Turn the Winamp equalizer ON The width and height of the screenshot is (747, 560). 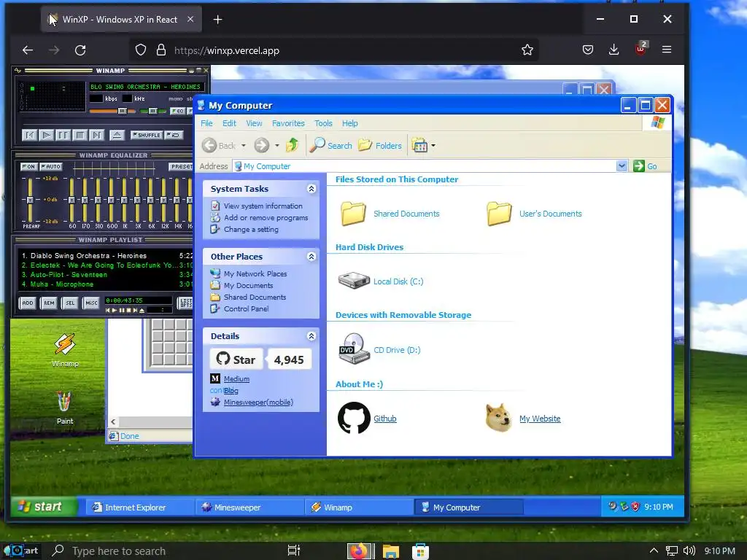28,167
